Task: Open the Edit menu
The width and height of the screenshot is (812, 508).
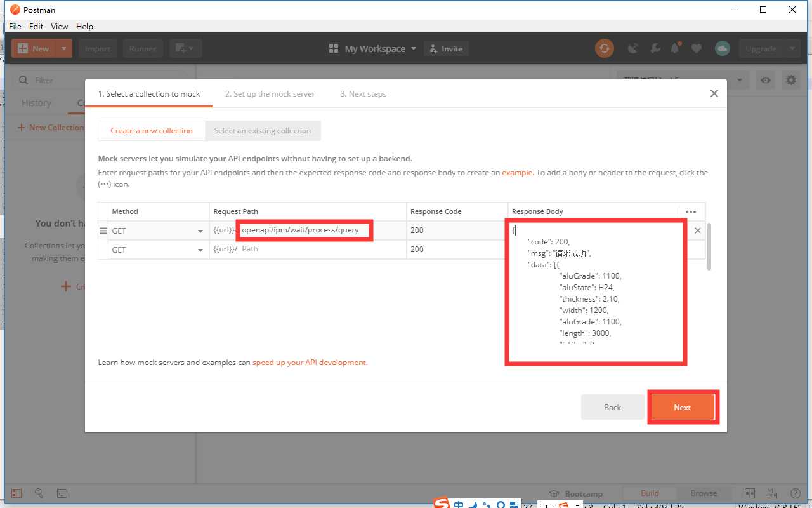Action: pyautogui.click(x=36, y=26)
